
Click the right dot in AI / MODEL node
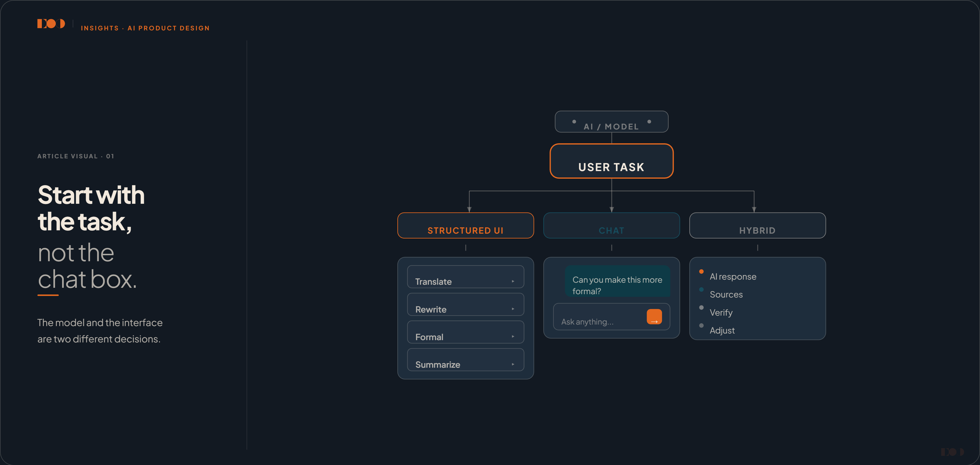click(x=649, y=122)
